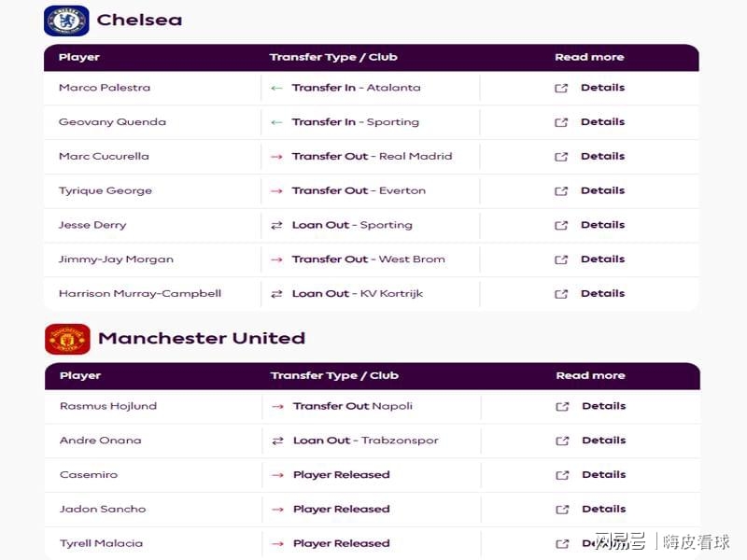
Task: View Details for Jadon Sancho release
Action: tap(604, 509)
